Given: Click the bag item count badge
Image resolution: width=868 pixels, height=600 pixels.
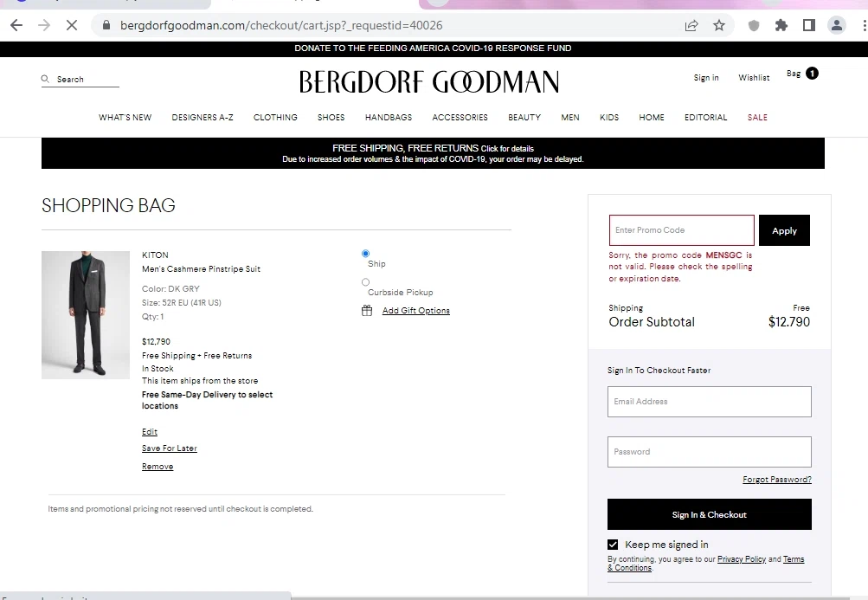Looking at the screenshot, I should point(812,73).
